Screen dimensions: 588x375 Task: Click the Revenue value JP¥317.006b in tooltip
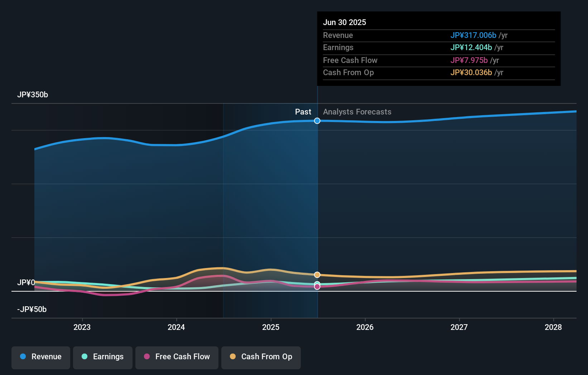pos(473,35)
